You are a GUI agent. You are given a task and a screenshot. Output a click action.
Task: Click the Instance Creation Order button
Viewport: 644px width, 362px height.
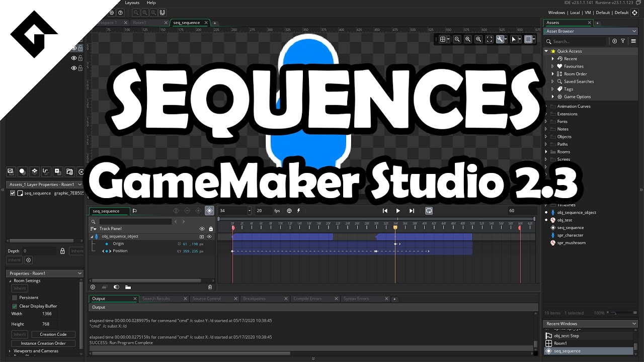43,343
